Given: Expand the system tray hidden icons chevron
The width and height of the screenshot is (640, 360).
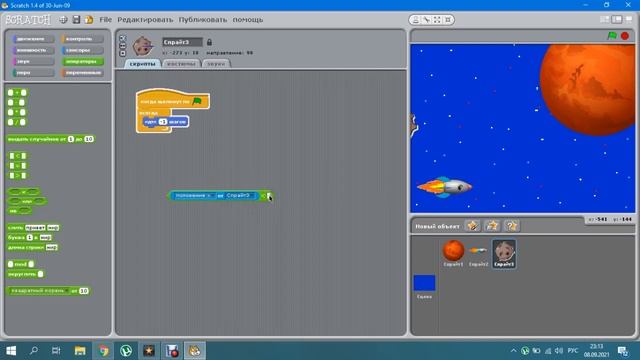Looking at the screenshot, I should [x=513, y=351].
